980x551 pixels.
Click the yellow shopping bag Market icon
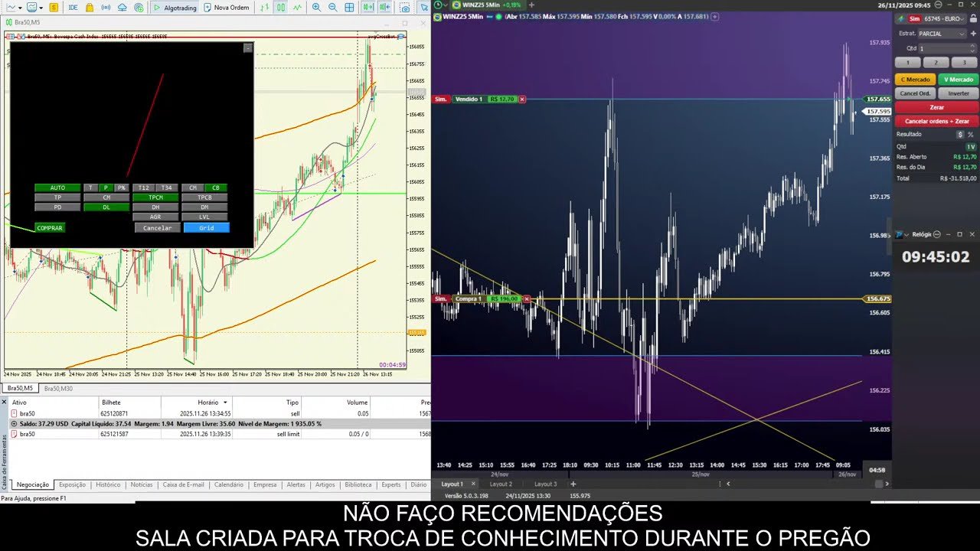(x=90, y=7)
